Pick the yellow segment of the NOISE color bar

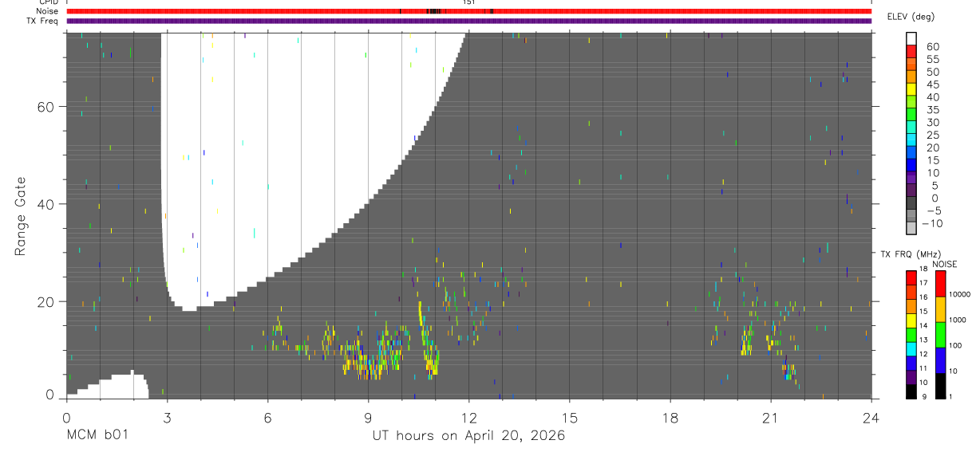[940, 309]
